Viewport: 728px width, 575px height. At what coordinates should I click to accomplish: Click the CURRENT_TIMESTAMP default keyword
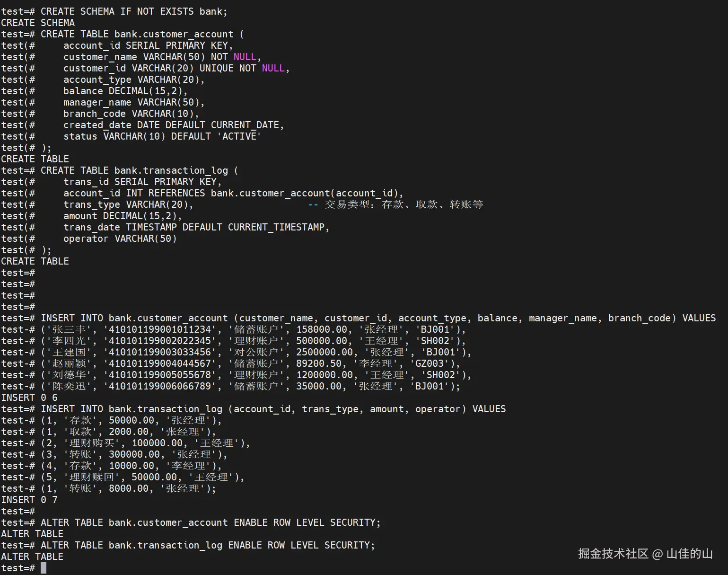[276, 227]
